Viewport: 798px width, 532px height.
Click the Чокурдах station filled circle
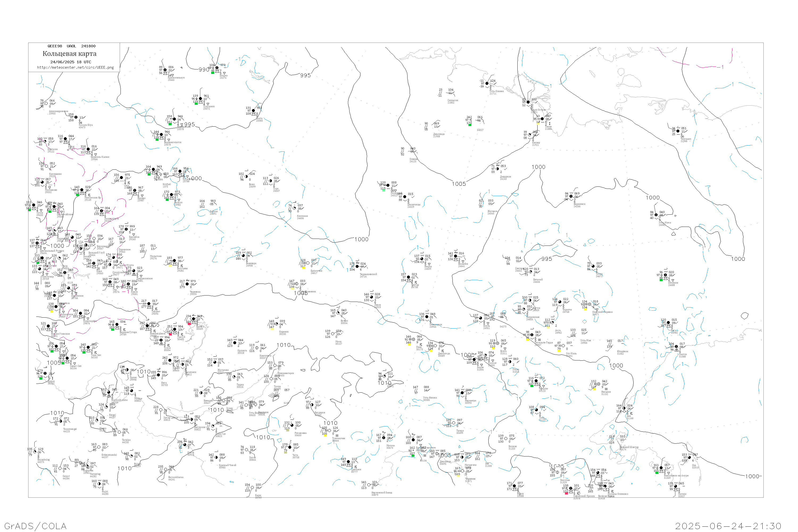click(678, 131)
